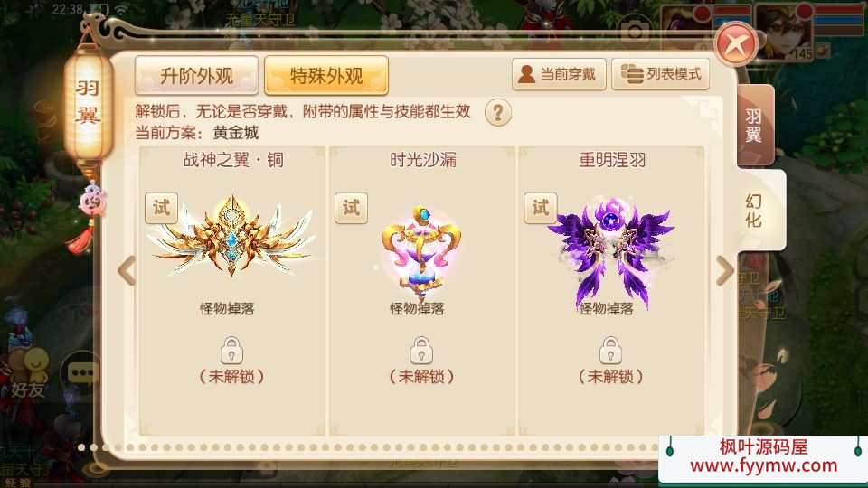Click the 当前穿戴 button

coord(559,74)
